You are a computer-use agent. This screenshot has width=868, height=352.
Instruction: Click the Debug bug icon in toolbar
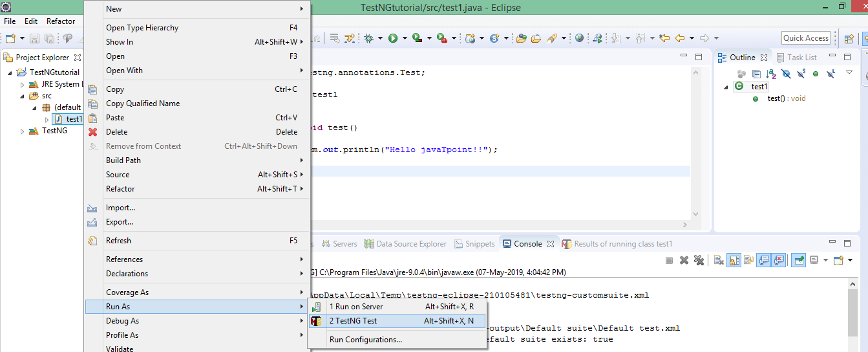369,38
